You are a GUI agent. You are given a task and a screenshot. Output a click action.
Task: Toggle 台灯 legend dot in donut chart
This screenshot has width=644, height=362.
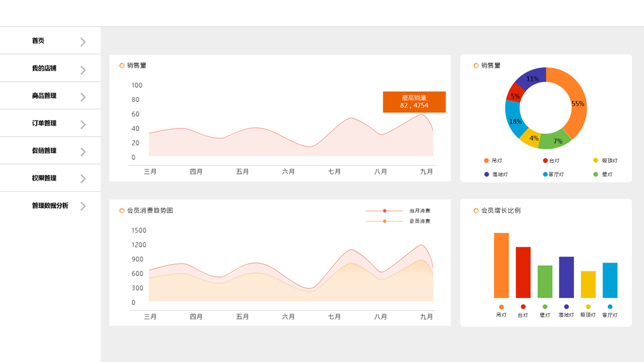coord(545,160)
